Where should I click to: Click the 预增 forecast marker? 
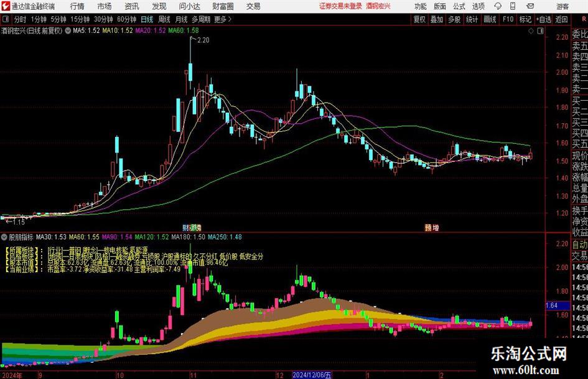click(x=432, y=227)
